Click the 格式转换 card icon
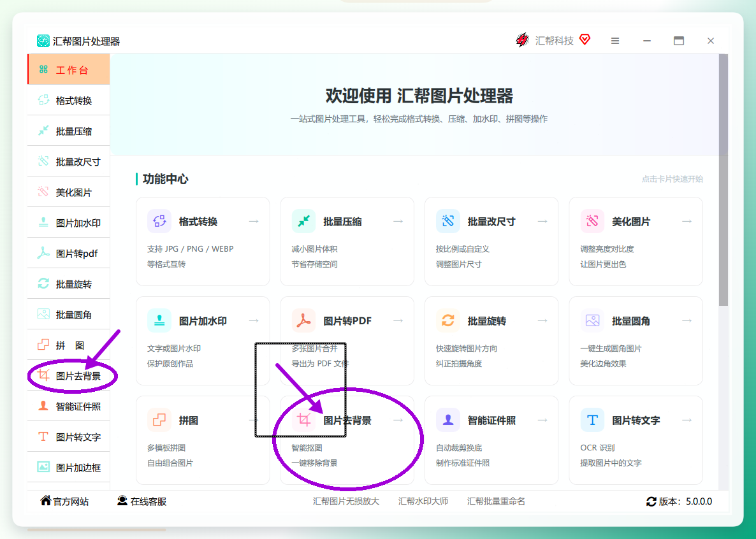The image size is (756, 539). 159,221
